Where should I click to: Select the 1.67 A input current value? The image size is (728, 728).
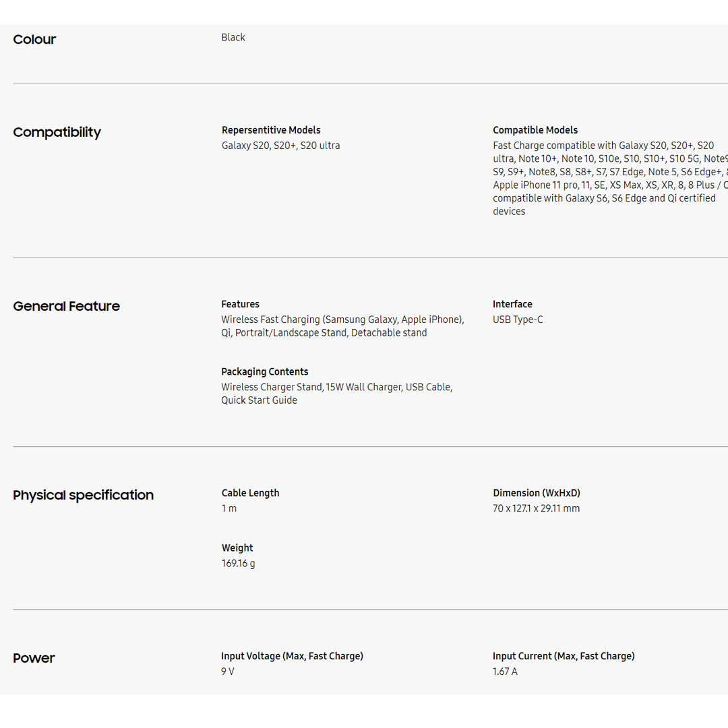(505, 671)
